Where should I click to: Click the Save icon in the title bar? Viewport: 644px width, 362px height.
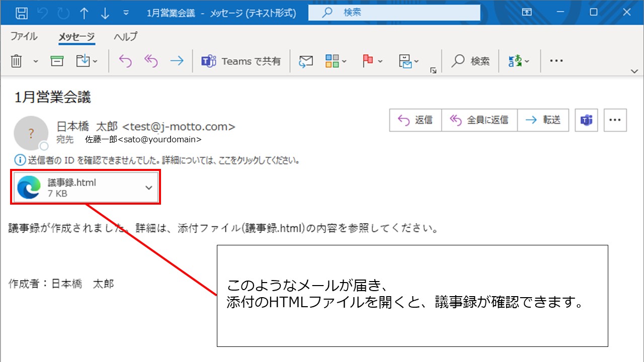pyautogui.click(x=22, y=13)
